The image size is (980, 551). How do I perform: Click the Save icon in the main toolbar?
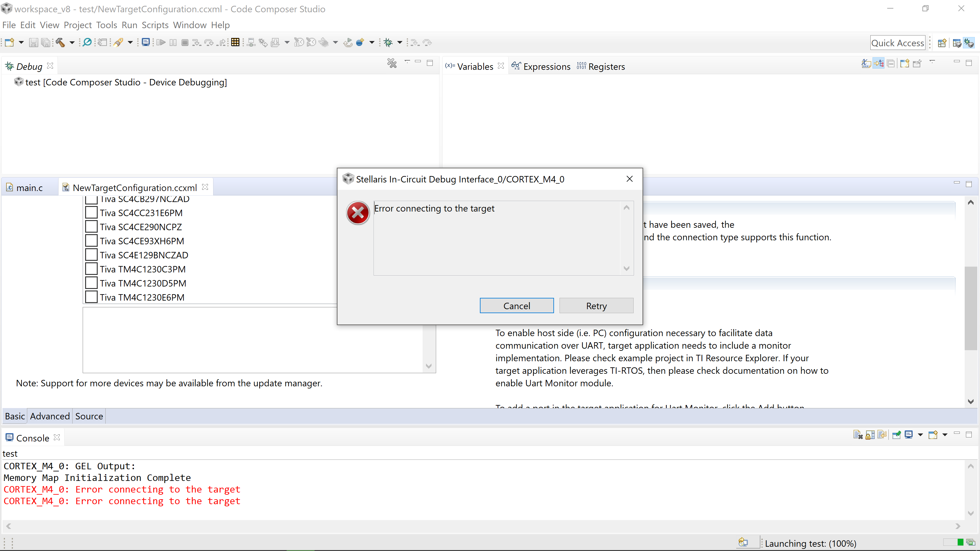[33, 43]
